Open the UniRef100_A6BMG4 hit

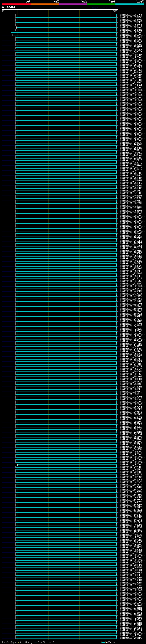(131, 25)
